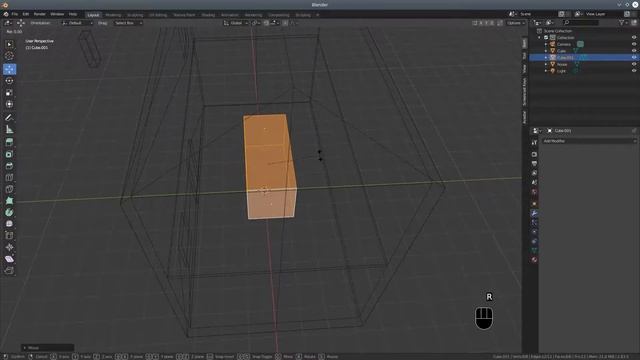The image size is (640, 360).
Task: Toggle visibility eye for Cube row
Action: click(634, 51)
